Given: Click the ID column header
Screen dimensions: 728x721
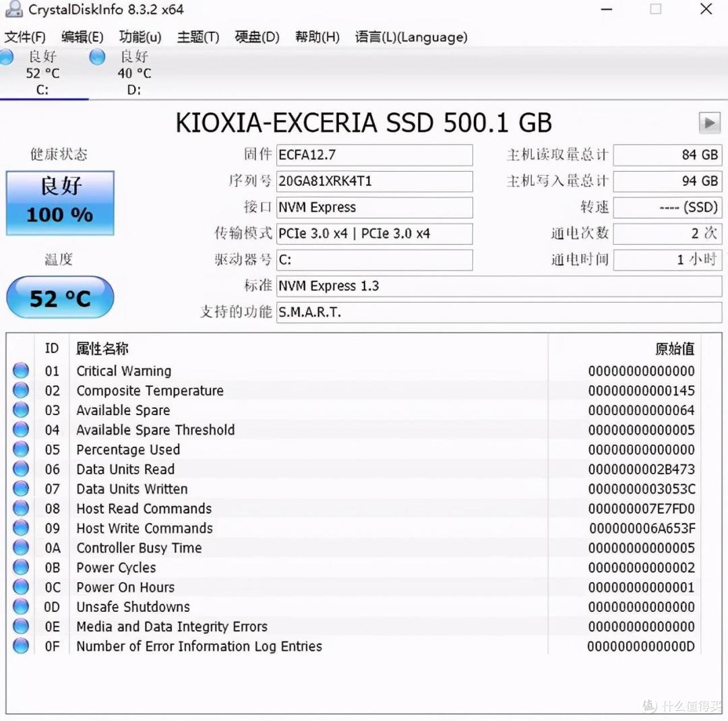Looking at the screenshot, I should click(x=52, y=348).
